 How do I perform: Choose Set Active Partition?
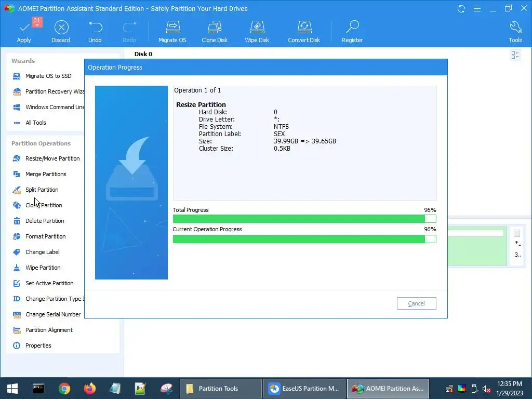[x=43, y=283]
